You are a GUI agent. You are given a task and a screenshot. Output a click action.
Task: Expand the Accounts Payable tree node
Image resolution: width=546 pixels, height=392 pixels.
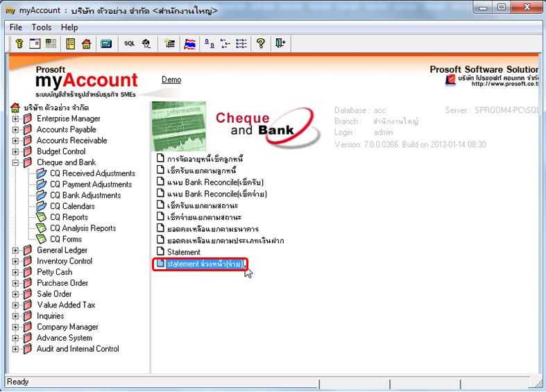point(15,130)
